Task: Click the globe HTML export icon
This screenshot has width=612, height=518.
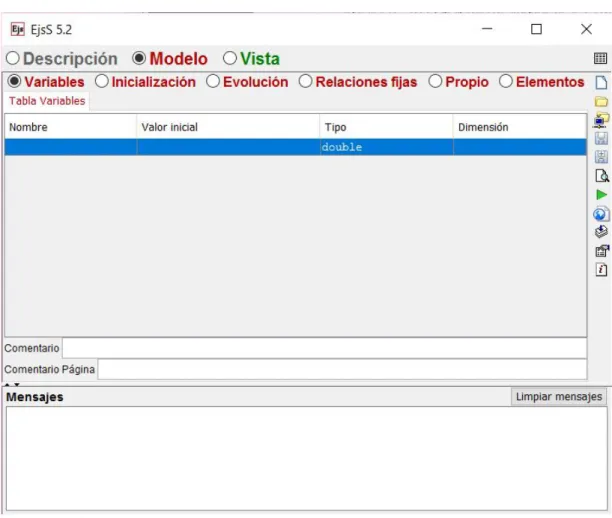Action: (x=601, y=214)
